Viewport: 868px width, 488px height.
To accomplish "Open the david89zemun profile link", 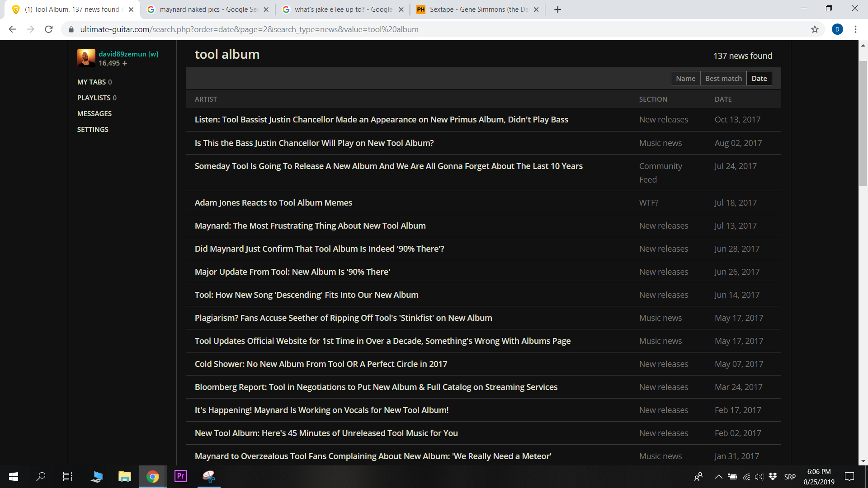I will pos(128,54).
